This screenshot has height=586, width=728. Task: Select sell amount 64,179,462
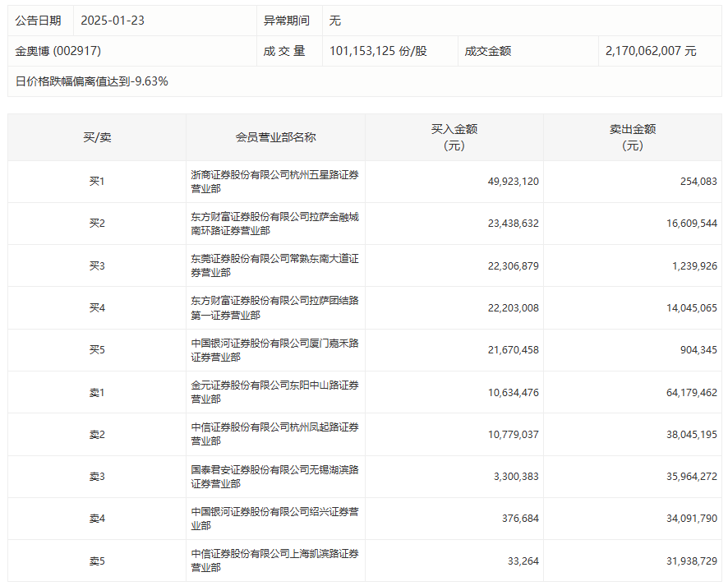click(692, 393)
